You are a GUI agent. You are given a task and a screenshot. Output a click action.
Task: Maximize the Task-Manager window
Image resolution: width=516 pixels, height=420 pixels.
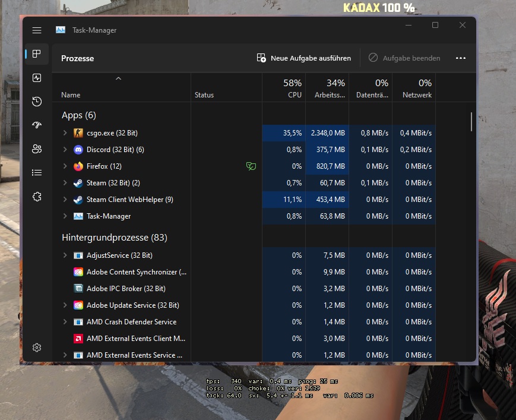pyautogui.click(x=435, y=25)
